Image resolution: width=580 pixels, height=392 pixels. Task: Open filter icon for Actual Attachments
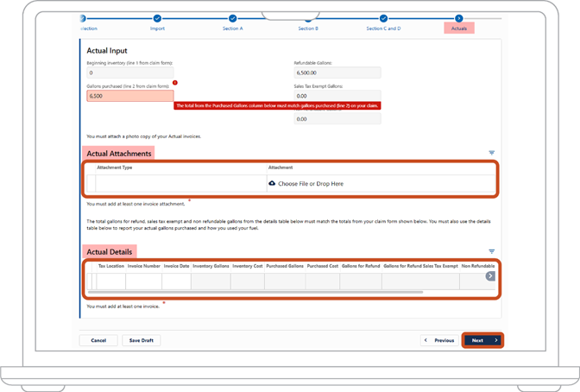point(492,153)
